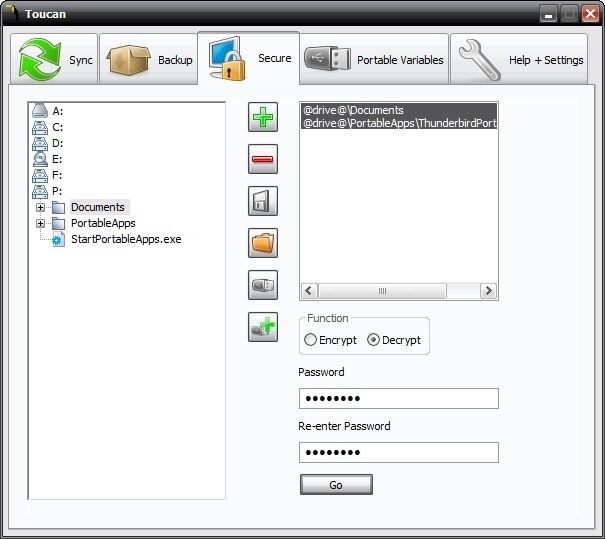
Task: Click the USB drive with green plus icon
Action: point(263,327)
